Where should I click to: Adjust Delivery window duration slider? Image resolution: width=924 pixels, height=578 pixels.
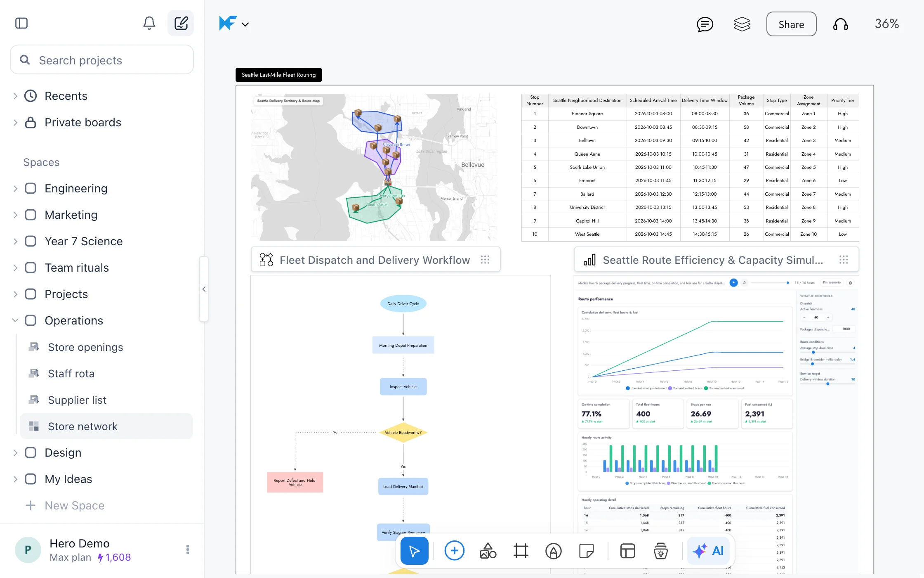827,384
